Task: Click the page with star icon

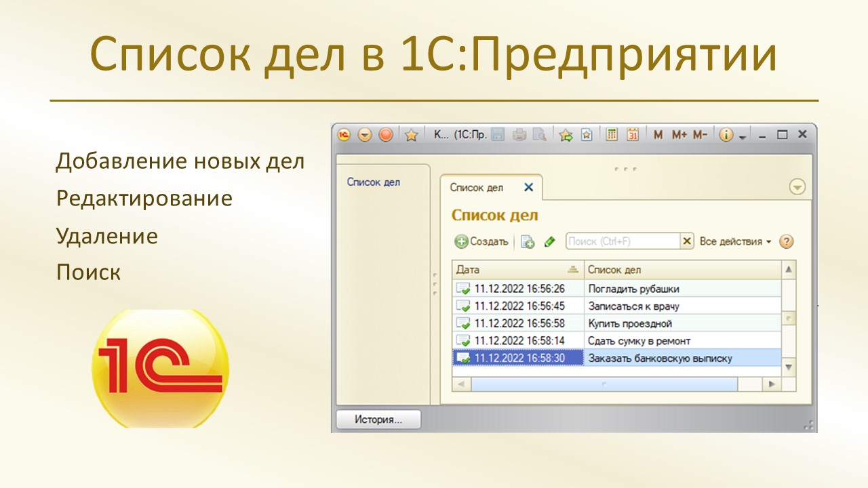Action: click(x=587, y=135)
